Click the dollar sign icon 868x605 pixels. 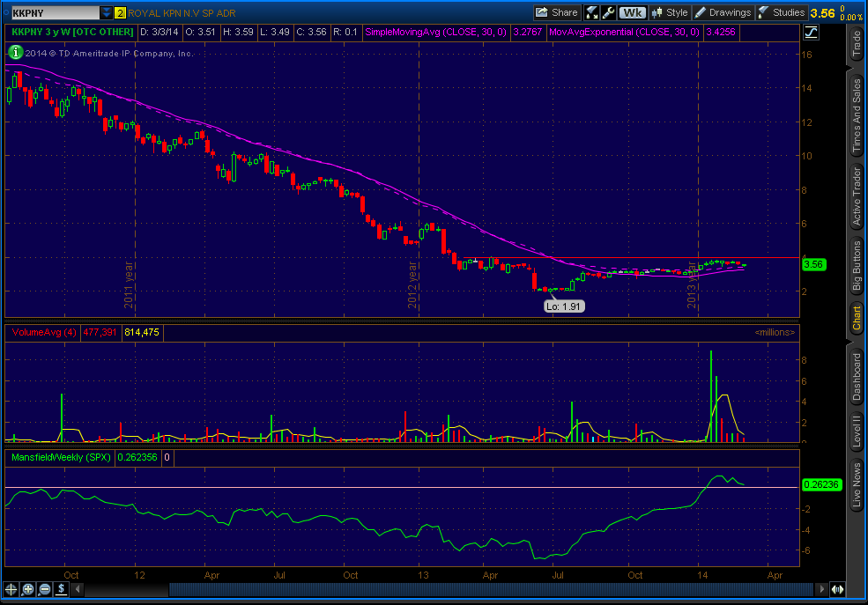pos(63,589)
